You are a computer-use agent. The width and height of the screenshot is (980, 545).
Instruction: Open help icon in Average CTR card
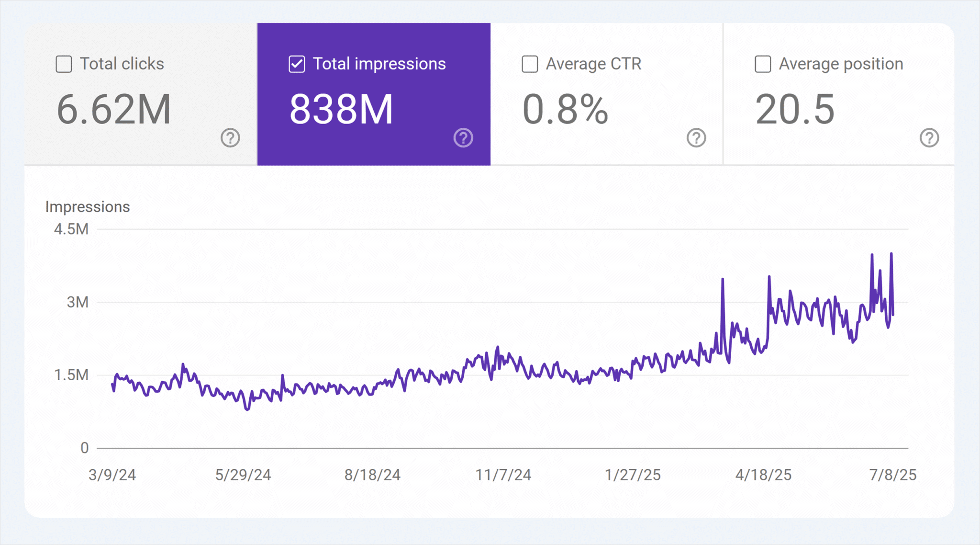[696, 138]
